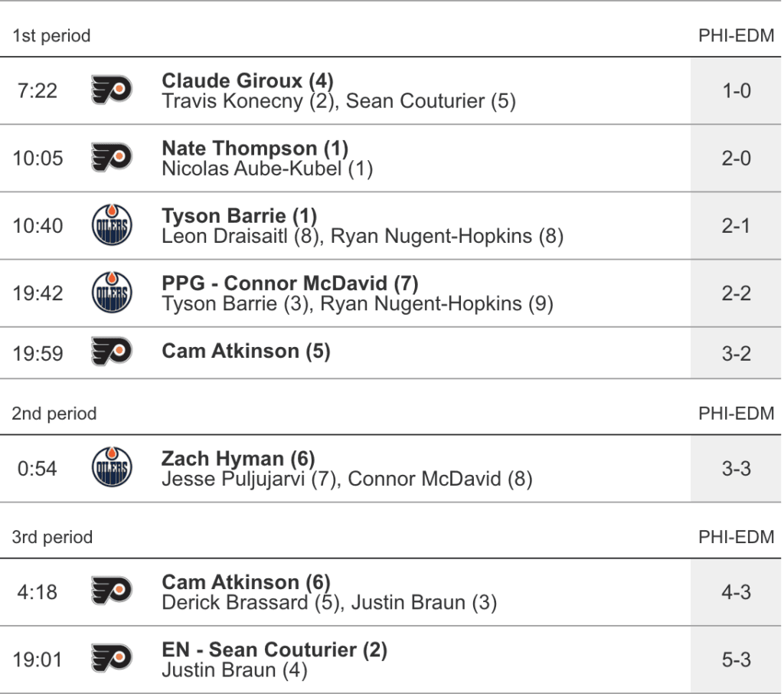Viewport: 784px width, 694px height.
Task: Click Oilers logo beside Connor McDavid PPG
Action: [x=111, y=293]
